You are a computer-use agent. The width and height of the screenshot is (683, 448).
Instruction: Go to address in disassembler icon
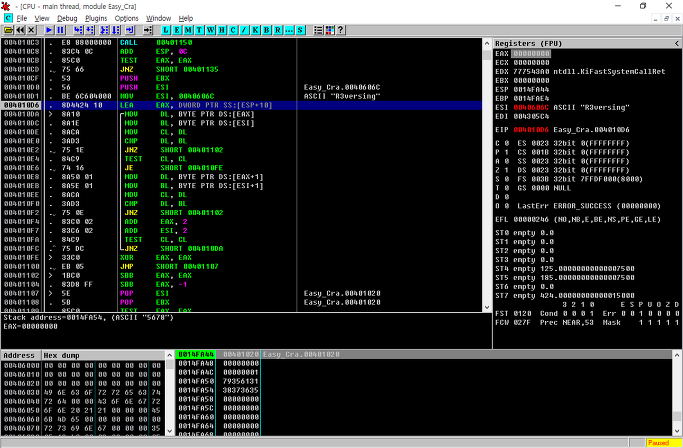148,30
